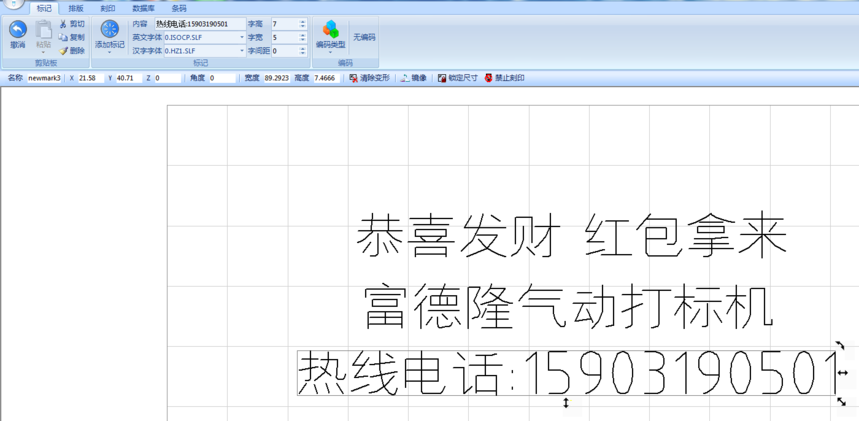The height and width of the screenshot is (421, 859).
Task: Open the 汉字字体 font dropdown
Action: [x=242, y=50]
